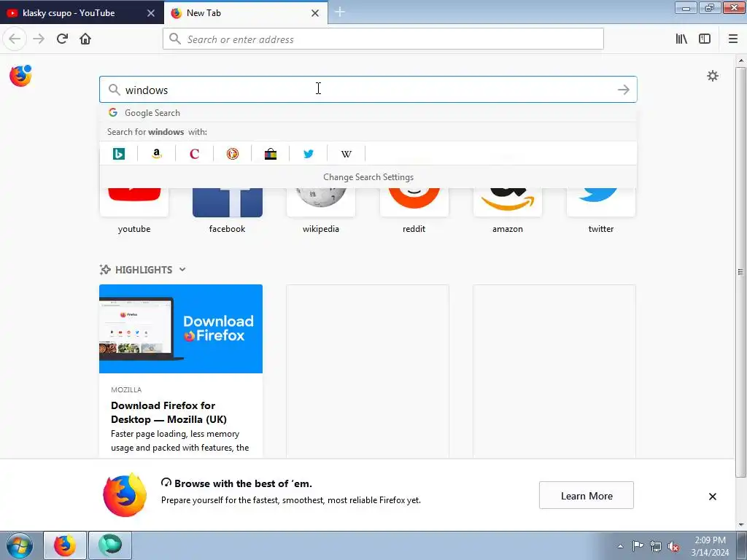Open new tab preferences gear icon

pyautogui.click(x=712, y=76)
